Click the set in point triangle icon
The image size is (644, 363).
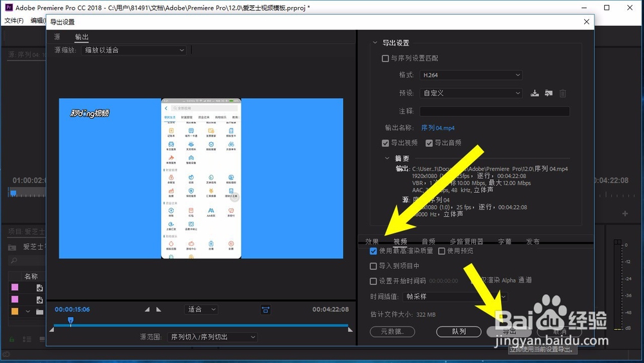pyautogui.click(x=147, y=309)
